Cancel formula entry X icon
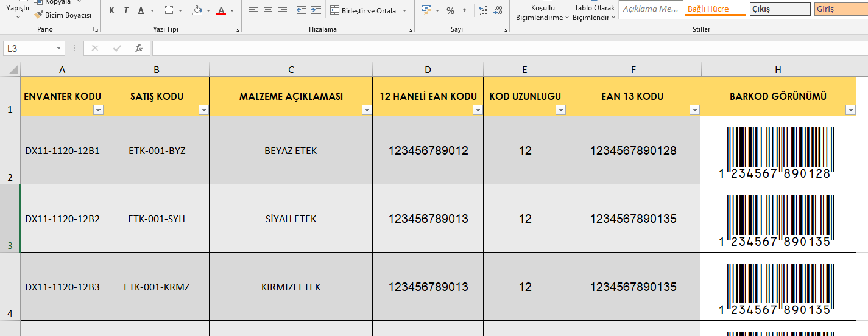 click(x=94, y=48)
